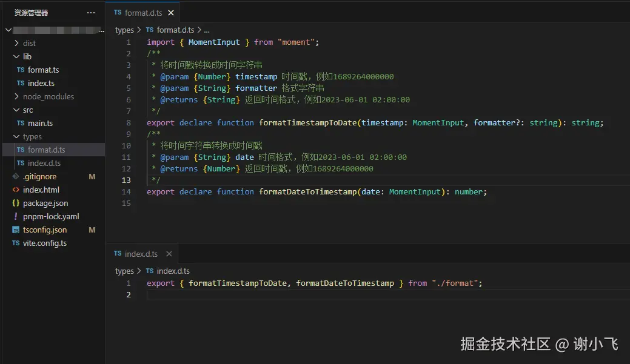
Task: Close the index.d.ts editor tab
Action: coord(169,254)
